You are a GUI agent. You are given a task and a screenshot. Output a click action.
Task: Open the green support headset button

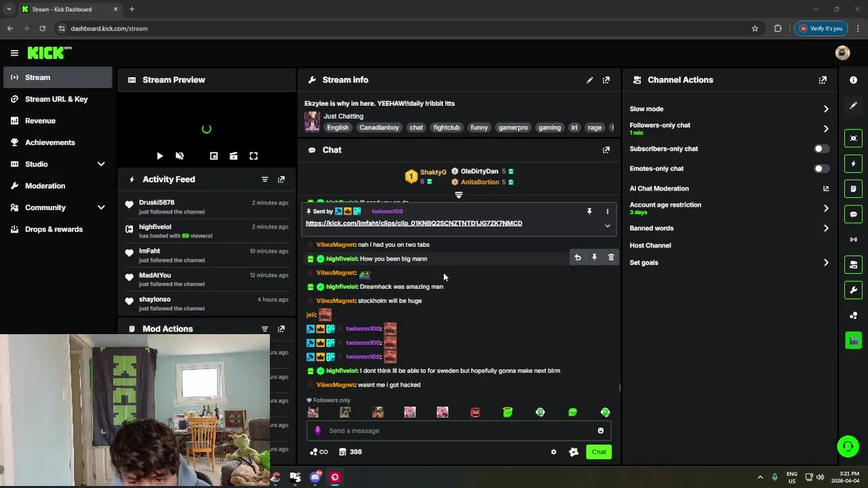click(x=848, y=446)
